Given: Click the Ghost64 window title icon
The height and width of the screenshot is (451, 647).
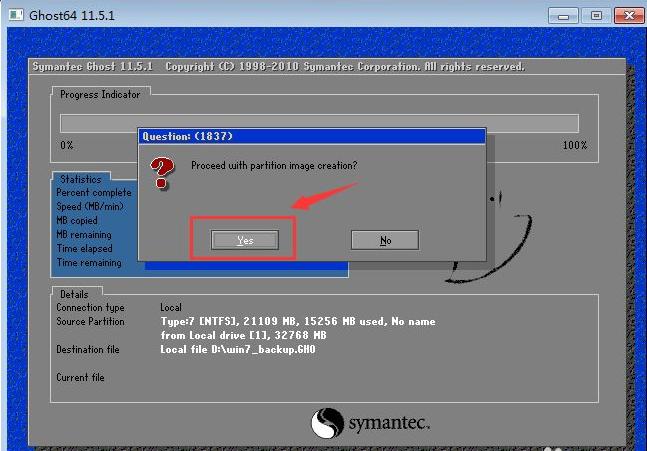Looking at the screenshot, I should pos(16,15).
